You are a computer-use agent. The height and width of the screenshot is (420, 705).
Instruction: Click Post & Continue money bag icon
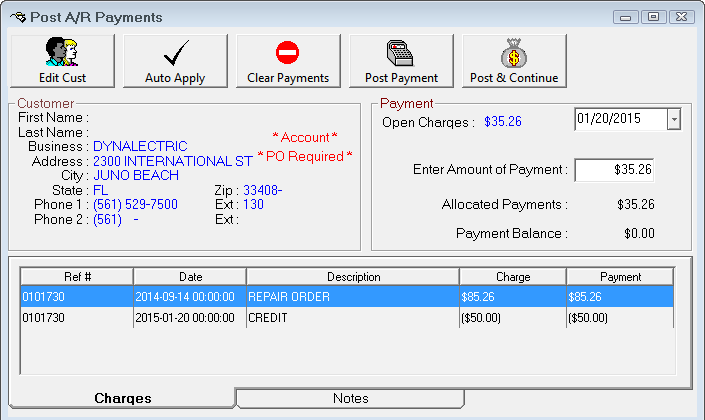coord(514,53)
